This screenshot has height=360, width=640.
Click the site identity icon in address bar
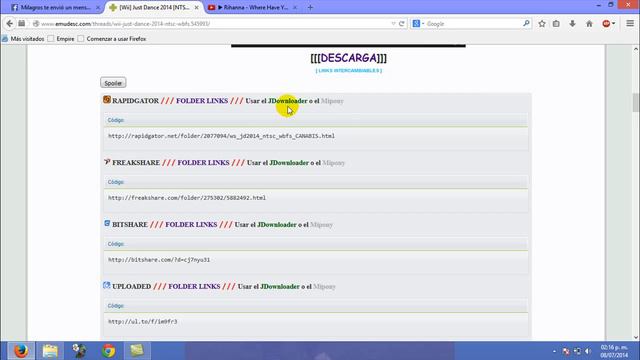36,24
